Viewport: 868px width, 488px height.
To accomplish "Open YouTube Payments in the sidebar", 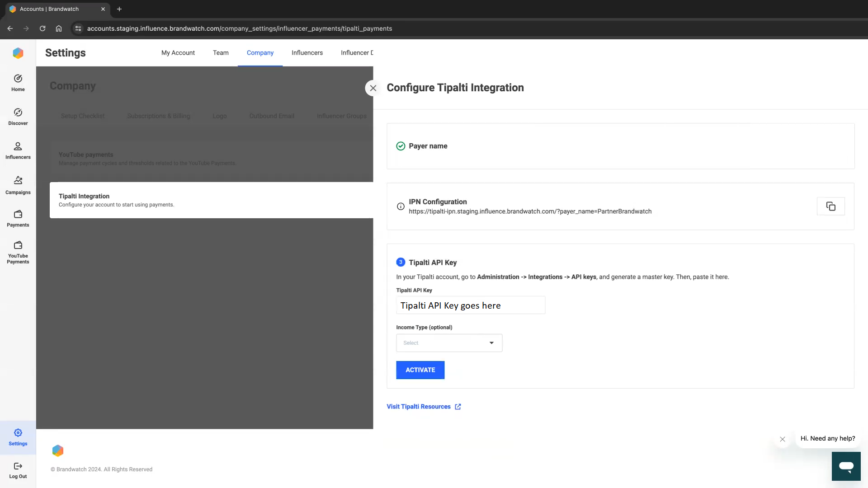I will click(x=18, y=253).
